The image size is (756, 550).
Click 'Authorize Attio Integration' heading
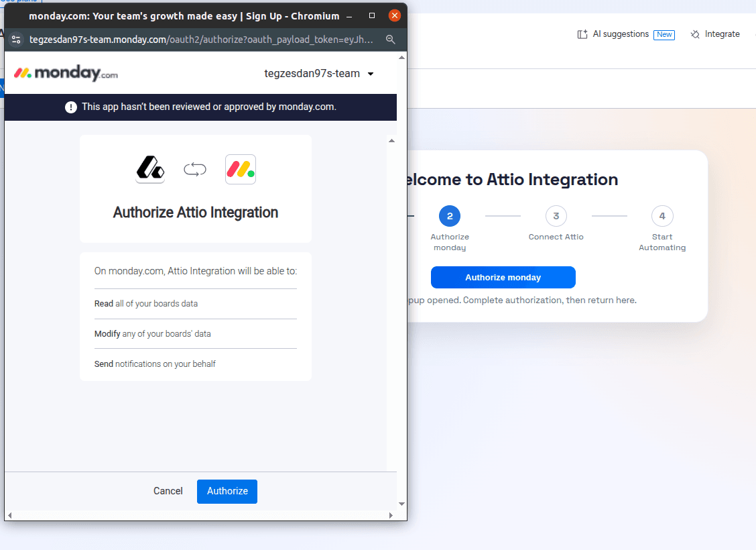click(195, 212)
